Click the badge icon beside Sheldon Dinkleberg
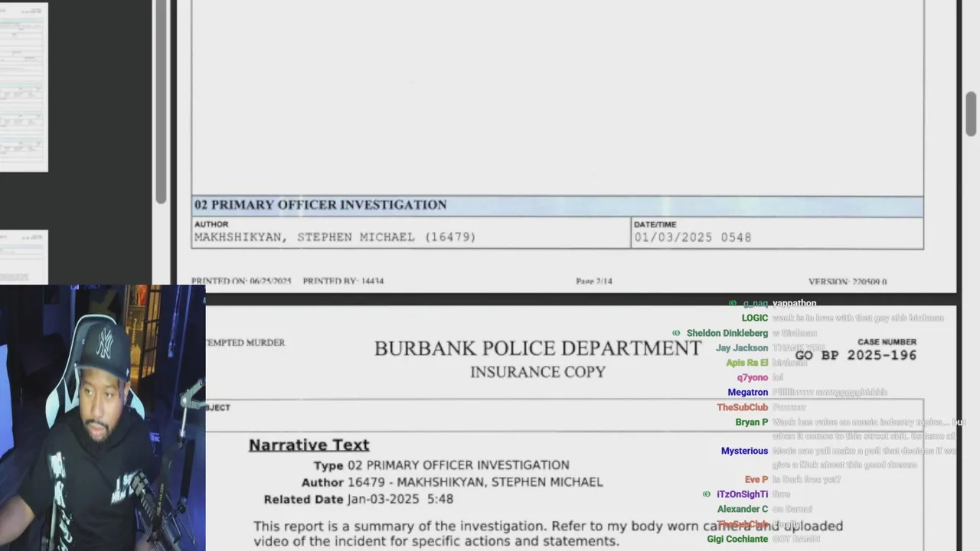The width and height of the screenshot is (980, 551). pyautogui.click(x=676, y=333)
